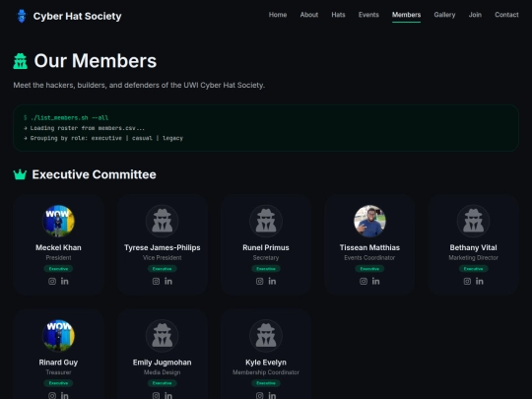
Task: Click Runel Primus' Executive badge
Action: [x=266, y=269]
